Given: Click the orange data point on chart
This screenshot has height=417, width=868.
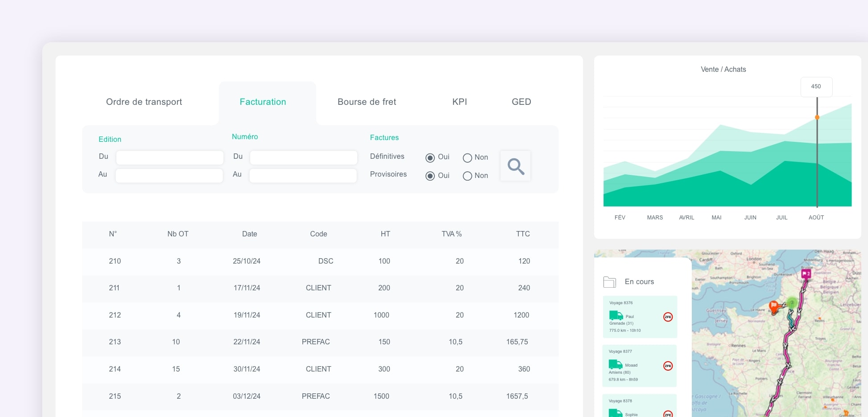Looking at the screenshot, I should (x=817, y=117).
